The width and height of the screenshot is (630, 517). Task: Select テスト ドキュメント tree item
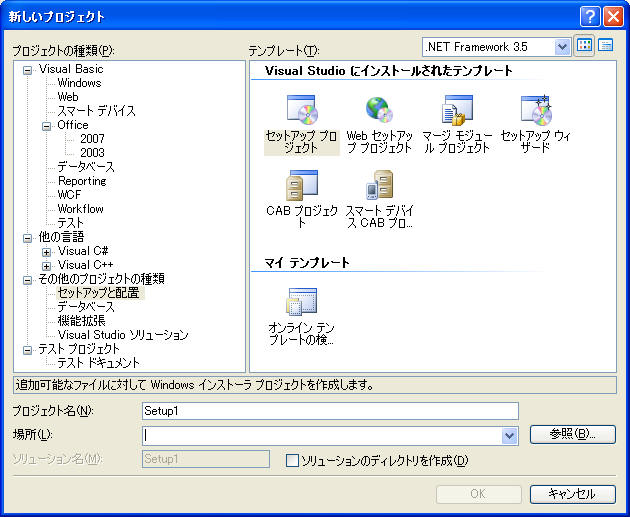point(98,363)
